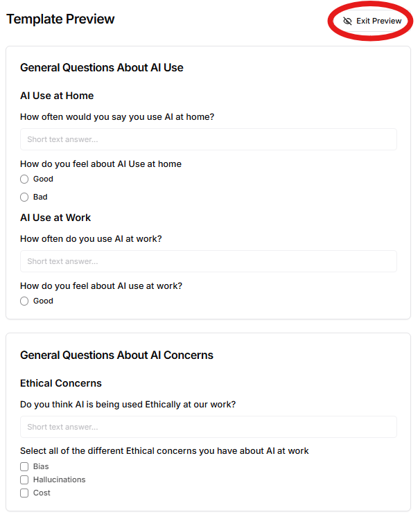The image size is (420, 519).
Task: Click the crossed-out eye icon
Action: (x=348, y=21)
